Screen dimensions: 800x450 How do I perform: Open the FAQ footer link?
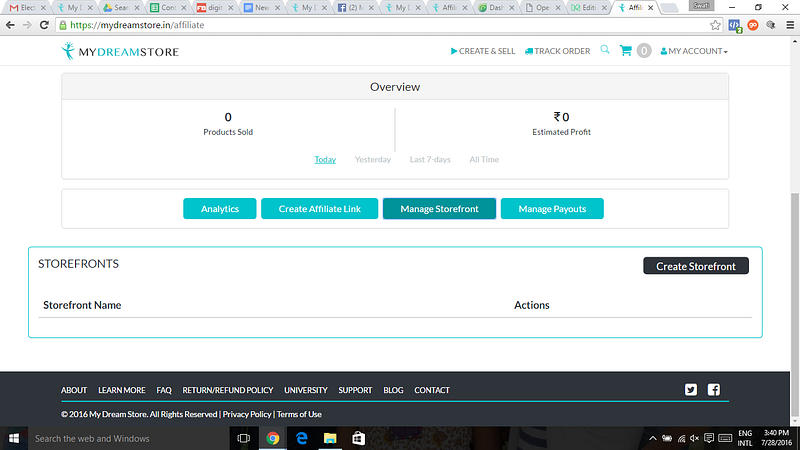tap(164, 390)
